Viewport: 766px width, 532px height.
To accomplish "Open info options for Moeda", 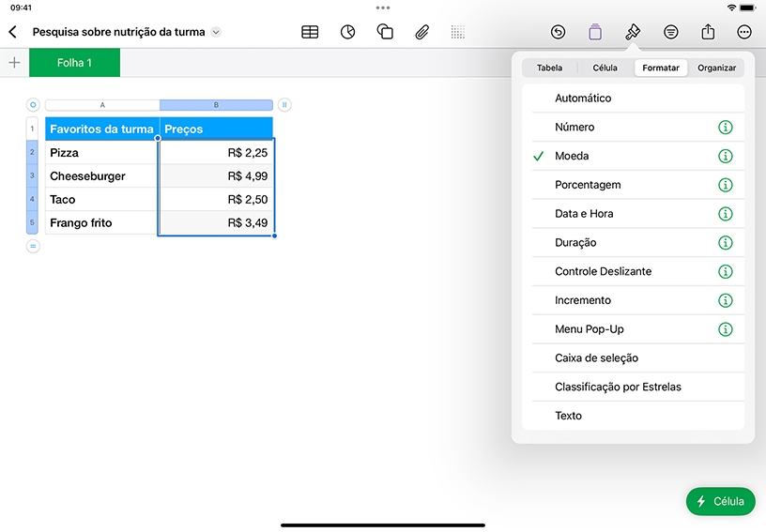I will [x=726, y=156].
